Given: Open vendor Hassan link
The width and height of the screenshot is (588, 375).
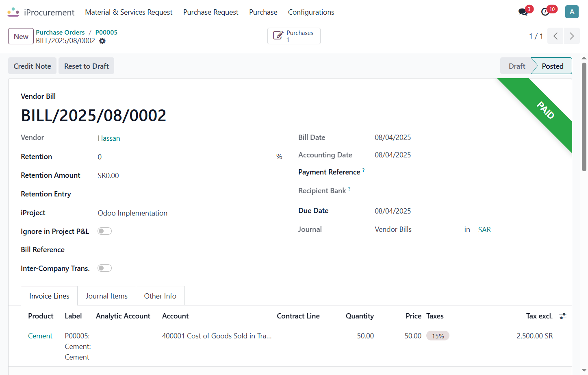Looking at the screenshot, I should (x=109, y=138).
